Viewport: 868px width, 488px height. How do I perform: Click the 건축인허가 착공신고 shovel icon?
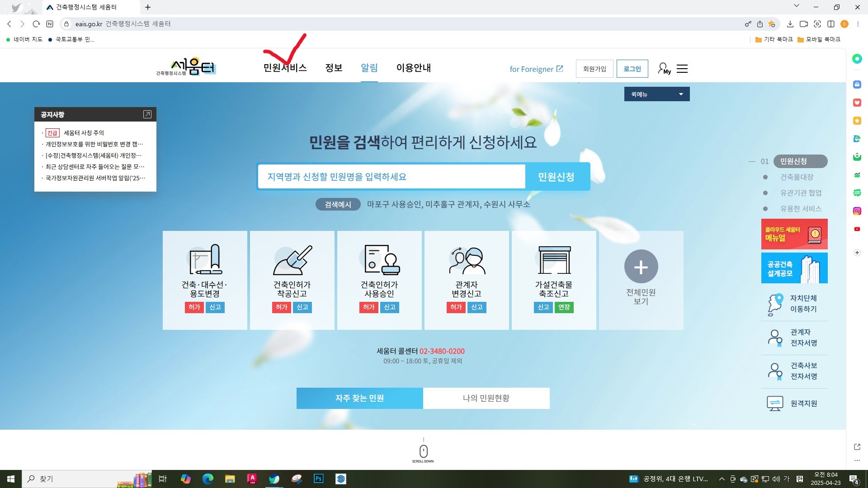pos(292,260)
